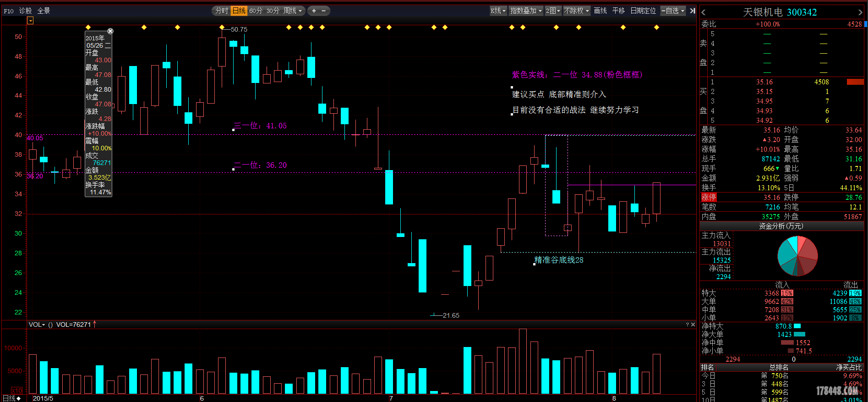Click the fund flow pie chart
The height and width of the screenshot is (402, 868).
click(797, 256)
